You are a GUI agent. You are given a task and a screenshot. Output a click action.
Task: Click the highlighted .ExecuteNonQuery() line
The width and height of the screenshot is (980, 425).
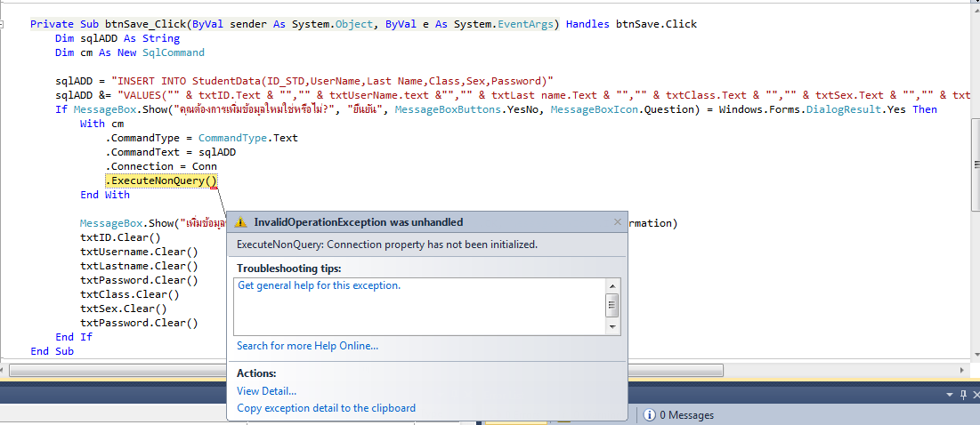(x=161, y=181)
